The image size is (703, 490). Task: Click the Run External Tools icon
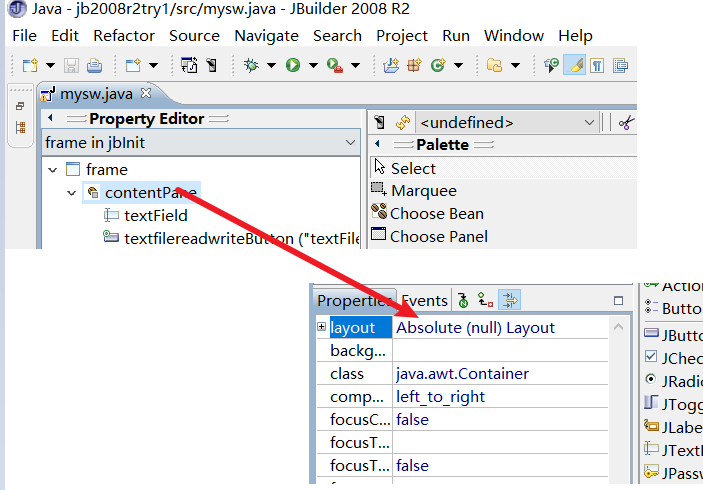[335, 65]
